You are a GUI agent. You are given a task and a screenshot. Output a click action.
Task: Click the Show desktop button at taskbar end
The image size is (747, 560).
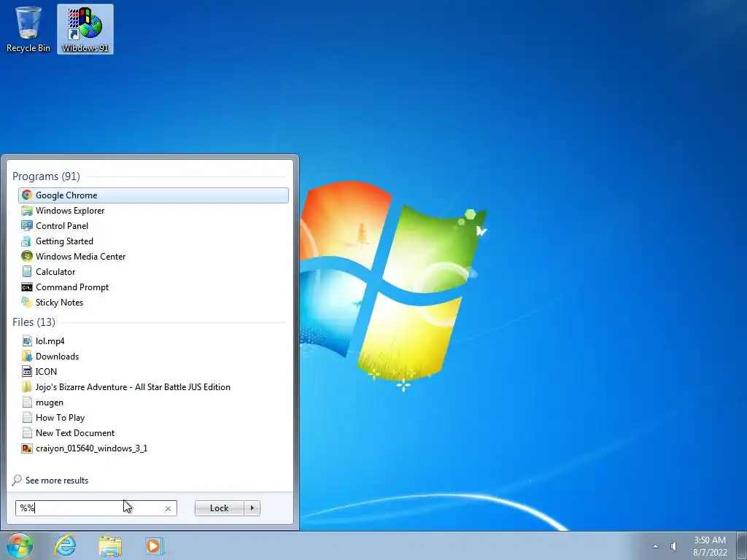[x=742, y=545]
